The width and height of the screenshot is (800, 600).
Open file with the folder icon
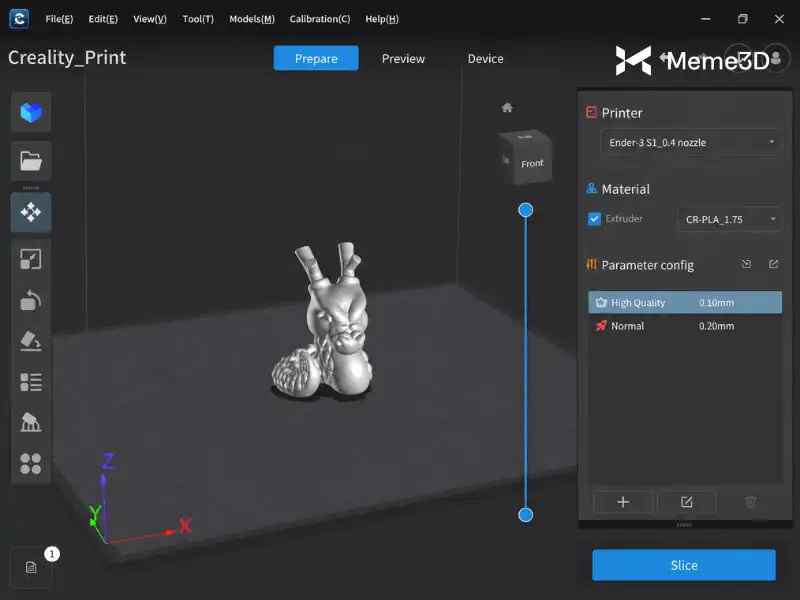31,161
